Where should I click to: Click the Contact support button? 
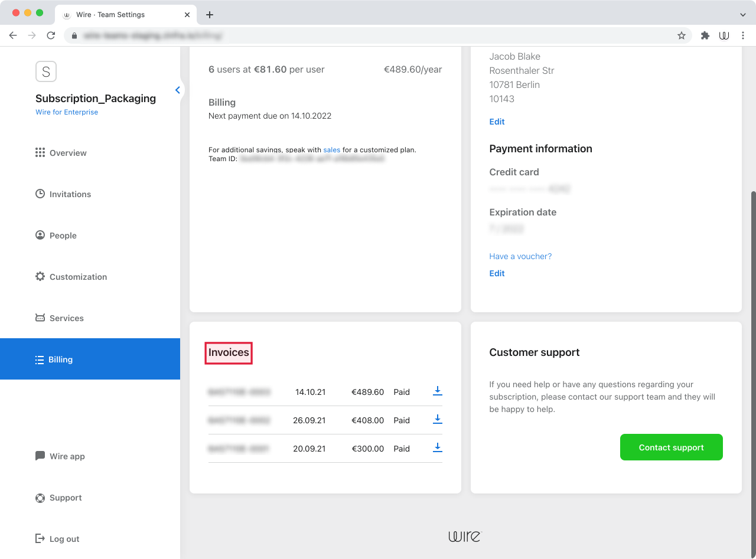tap(671, 447)
